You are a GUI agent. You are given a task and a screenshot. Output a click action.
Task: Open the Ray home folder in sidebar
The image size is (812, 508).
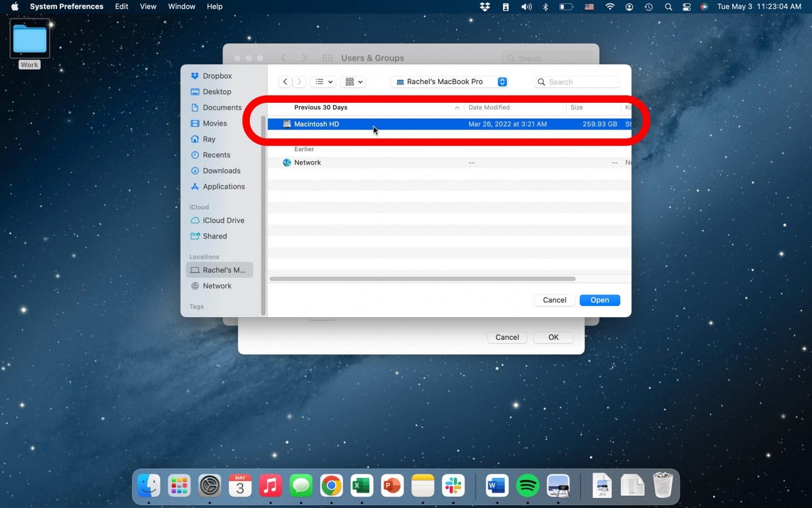coord(209,139)
